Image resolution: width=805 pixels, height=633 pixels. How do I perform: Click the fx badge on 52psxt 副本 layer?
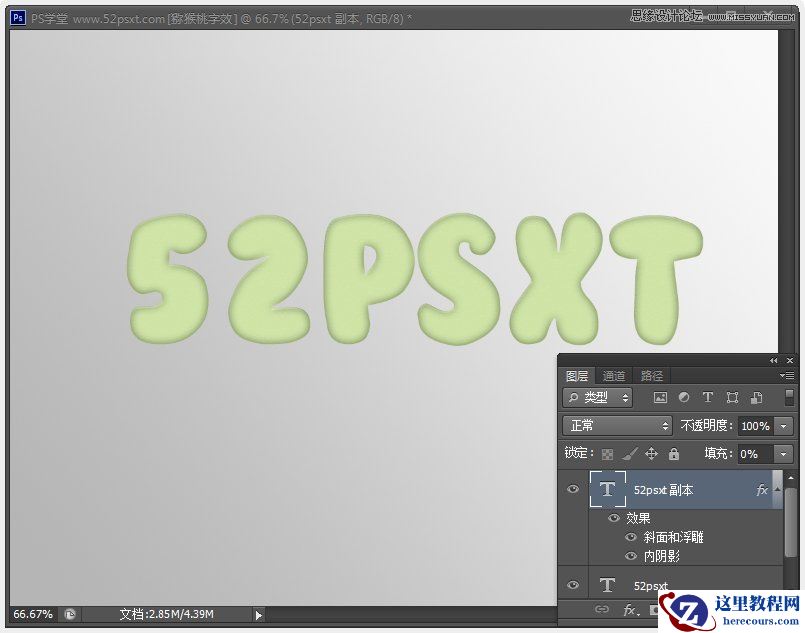tap(762, 490)
